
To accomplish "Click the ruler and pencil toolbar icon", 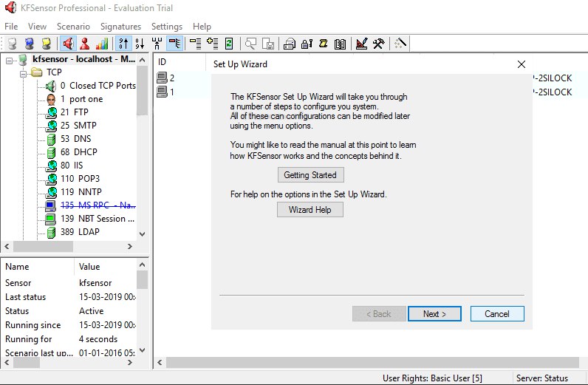I will pyautogui.click(x=361, y=44).
